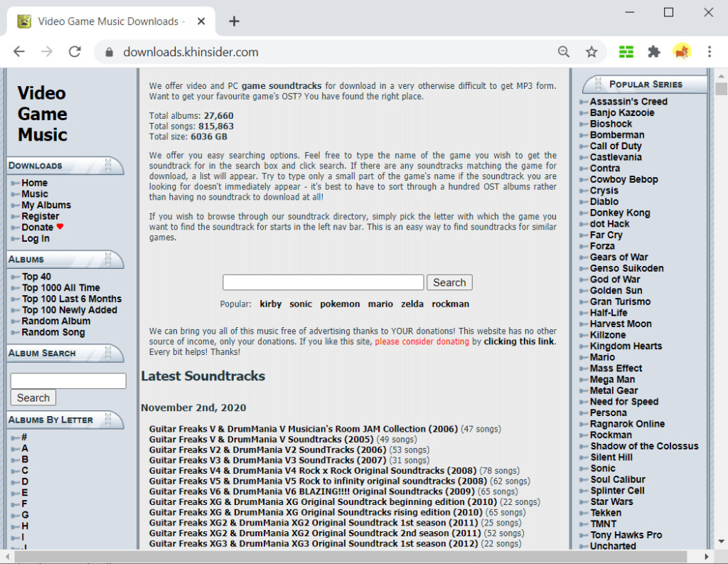Open the Donkey Kong series link
728x564 pixels.
pos(620,213)
